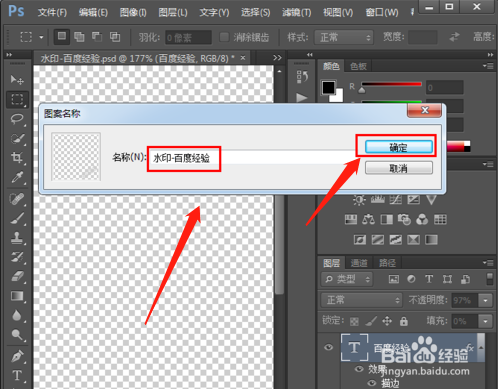Switch to the 色板 tab
This screenshot has height=389, width=498.
pos(358,66)
